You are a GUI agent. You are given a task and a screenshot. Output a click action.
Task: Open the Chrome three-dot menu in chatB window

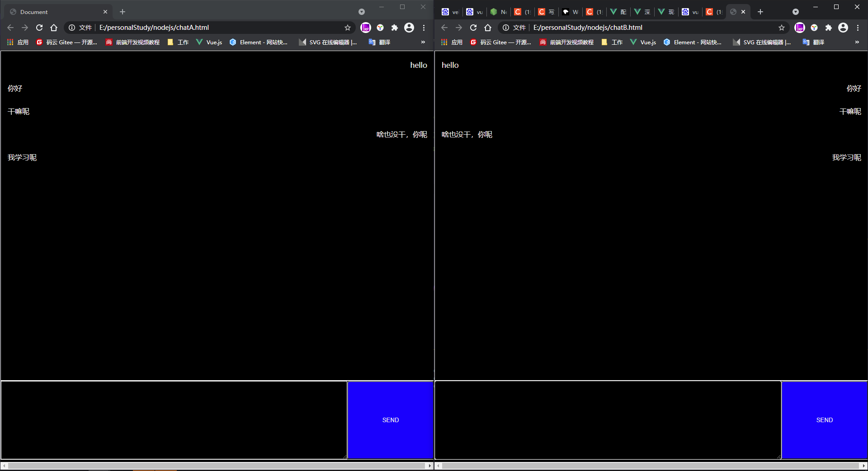(x=858, y=28)
